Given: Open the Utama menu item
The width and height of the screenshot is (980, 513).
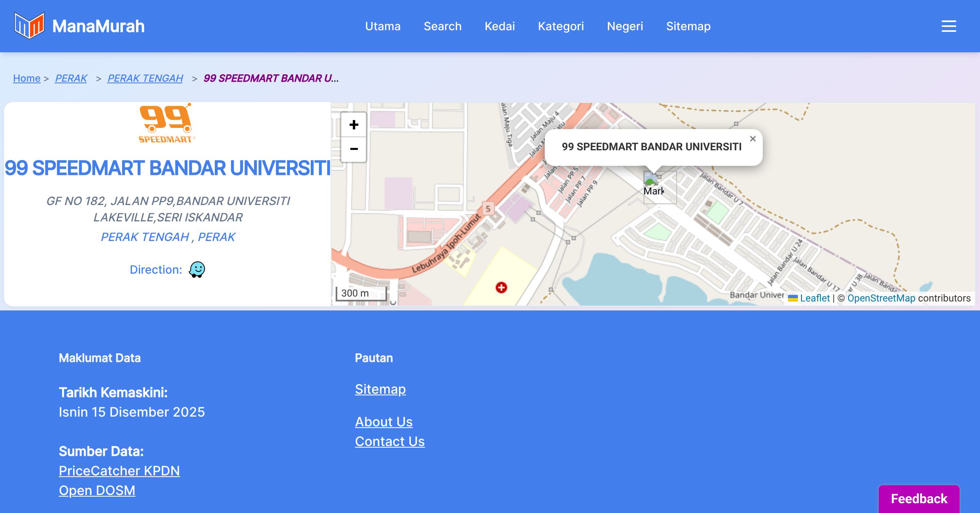Looking at the screenshot, I should (x=383, y=26).
